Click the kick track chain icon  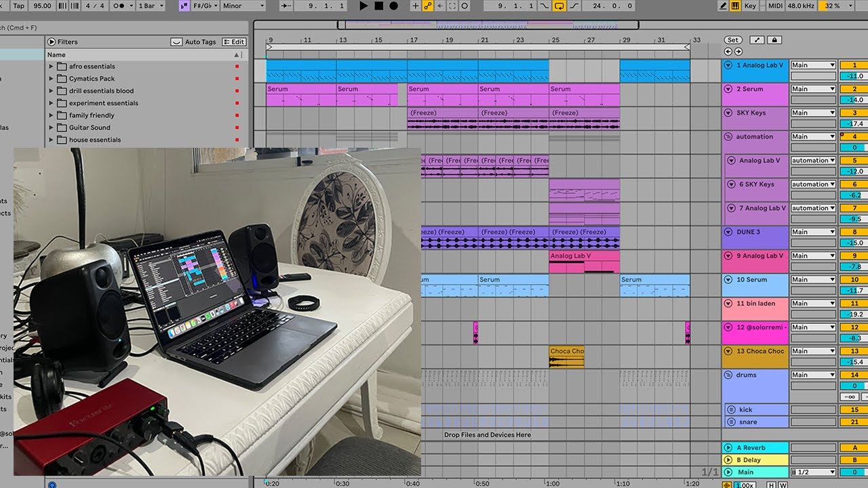tap(731, 409)
